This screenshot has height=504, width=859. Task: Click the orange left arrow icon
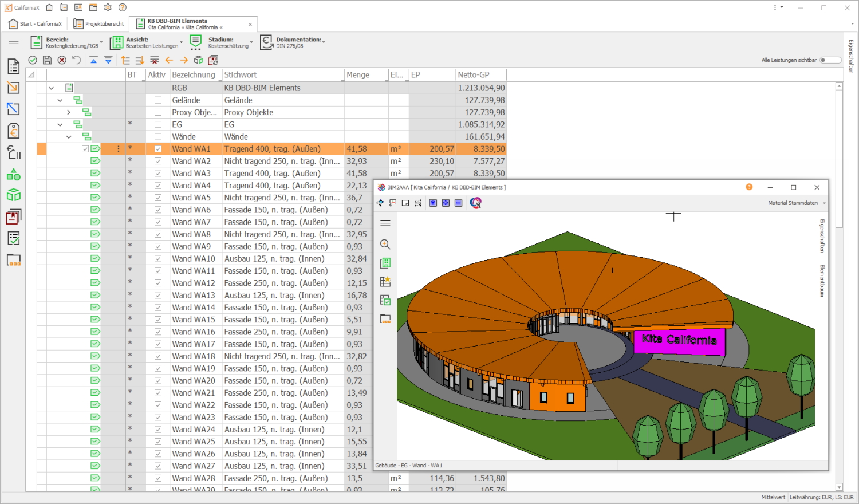coord(169,60)
